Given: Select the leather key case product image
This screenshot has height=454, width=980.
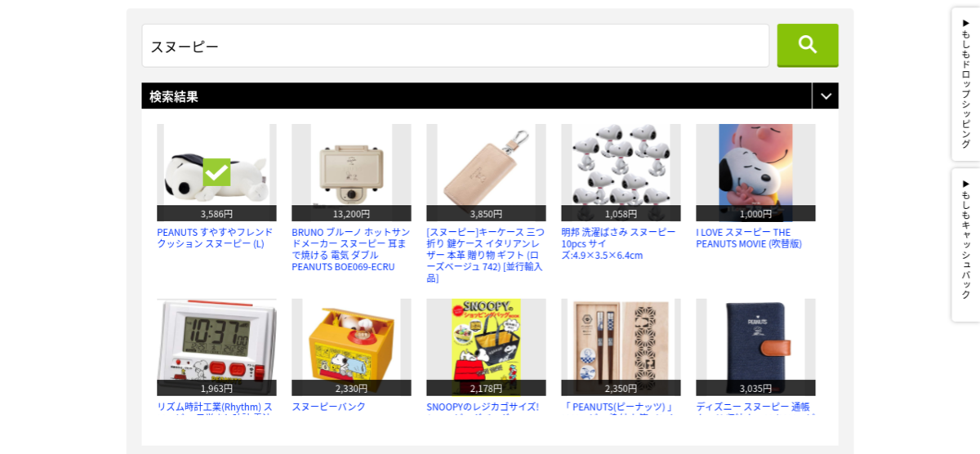Looking at the screenshot, I should (x=486, y=172).
